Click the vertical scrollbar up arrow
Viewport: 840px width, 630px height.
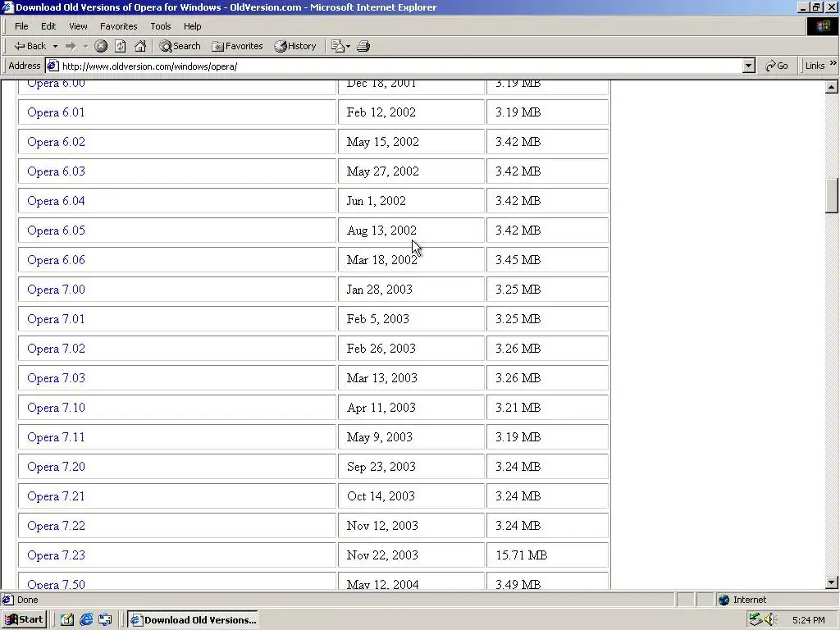tap(832, 87)
